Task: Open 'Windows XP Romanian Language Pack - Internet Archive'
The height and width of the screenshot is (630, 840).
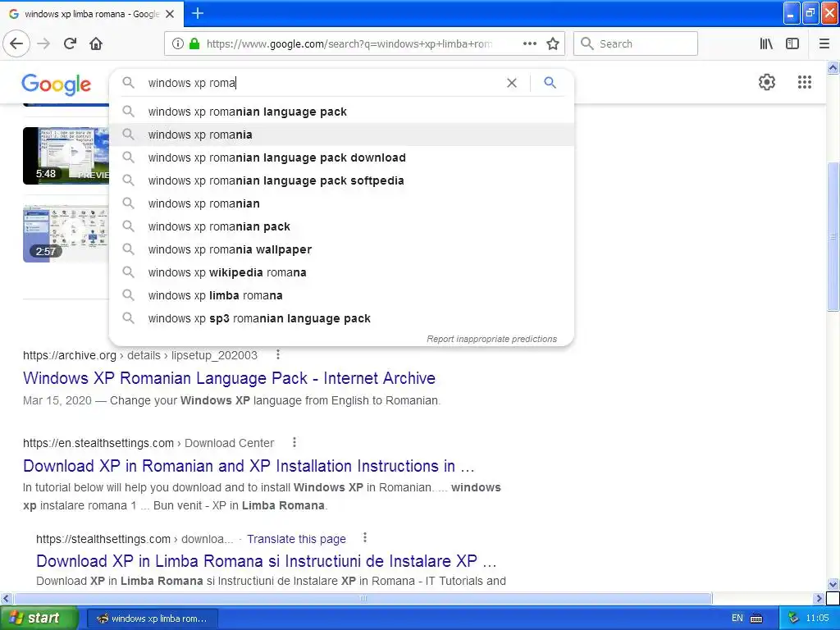Action: pos(230,378)
